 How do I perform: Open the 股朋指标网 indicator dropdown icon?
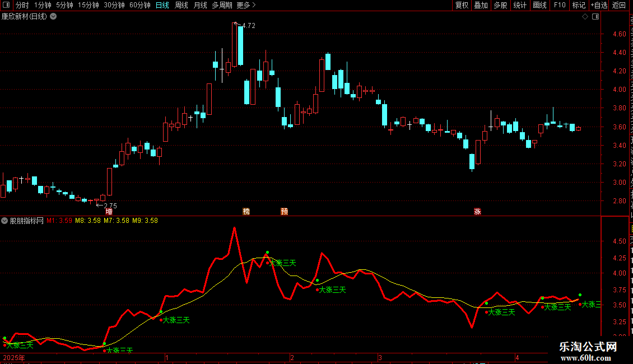4,221
